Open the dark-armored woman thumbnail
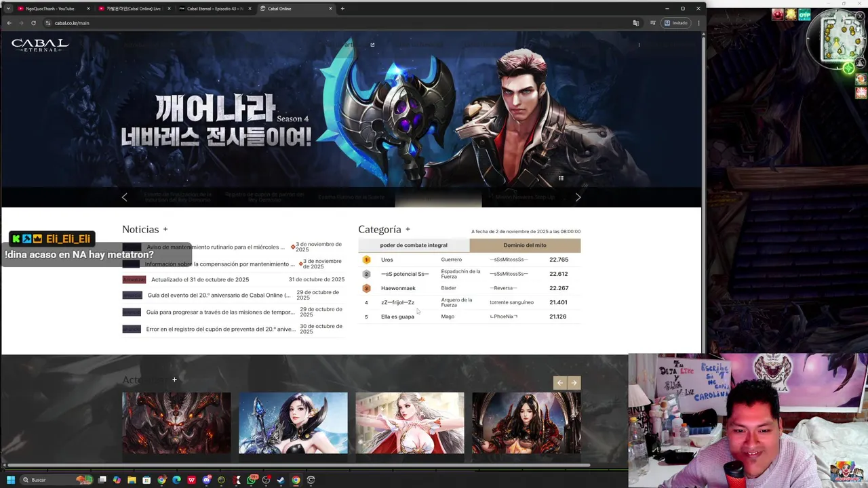 (x=526, y=423)
